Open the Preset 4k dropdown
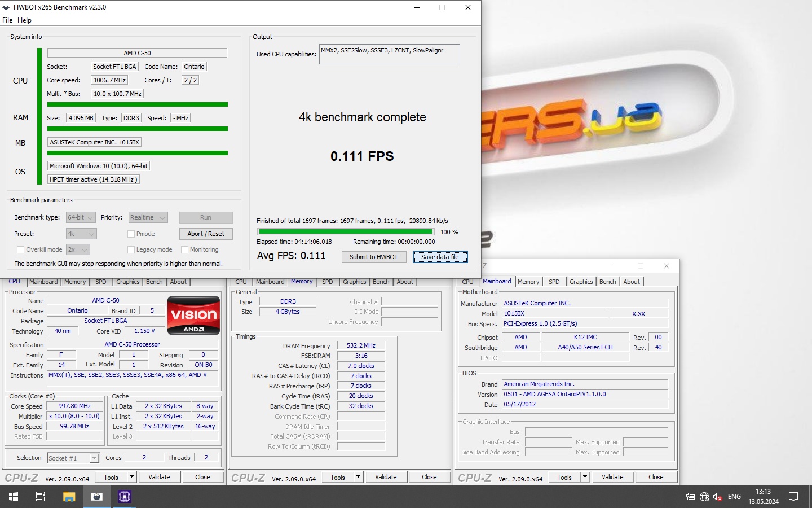The image size is (812, 508). (x=81, y=234)
